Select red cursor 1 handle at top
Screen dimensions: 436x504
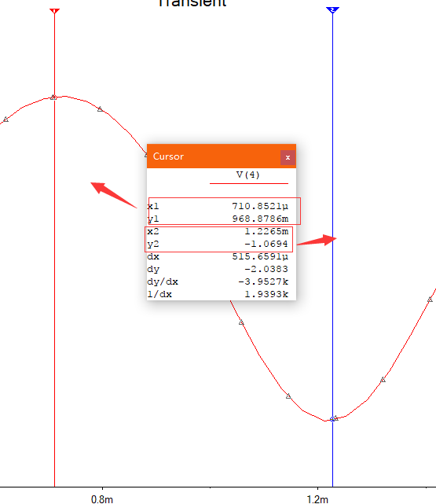click(x=54, y=11)
